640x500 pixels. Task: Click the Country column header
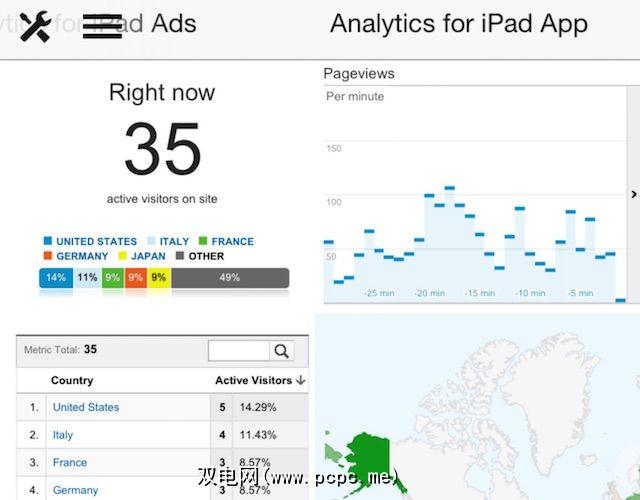coord(72,381)
